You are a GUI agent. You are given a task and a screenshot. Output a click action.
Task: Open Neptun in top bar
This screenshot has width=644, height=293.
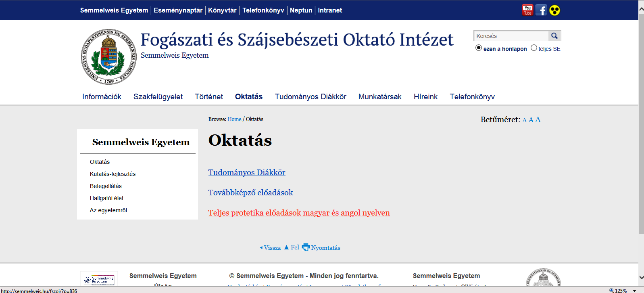tap(301, 10)
